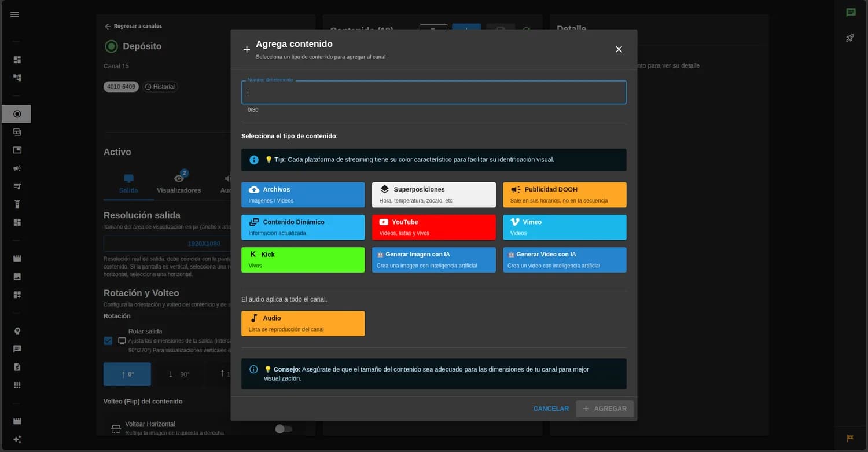Uncheck the Rotar salida checkbox
This screenshot has width=868, height=452.
[108, 341]
